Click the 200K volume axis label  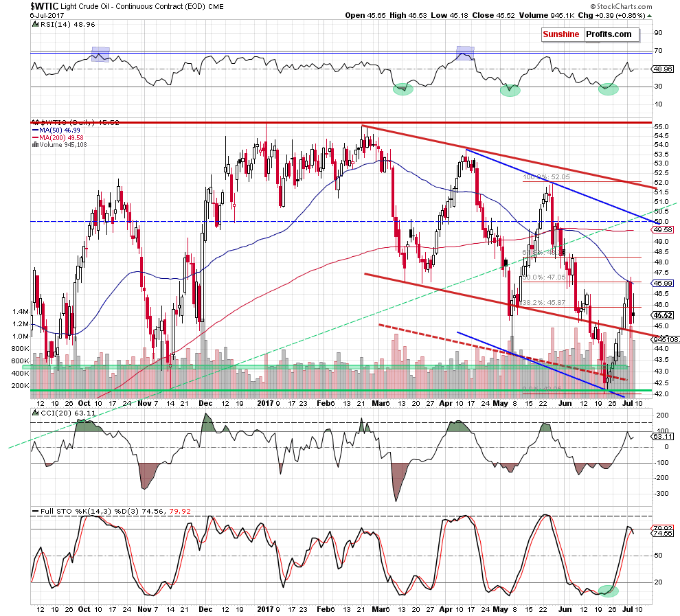pos(19,385)
